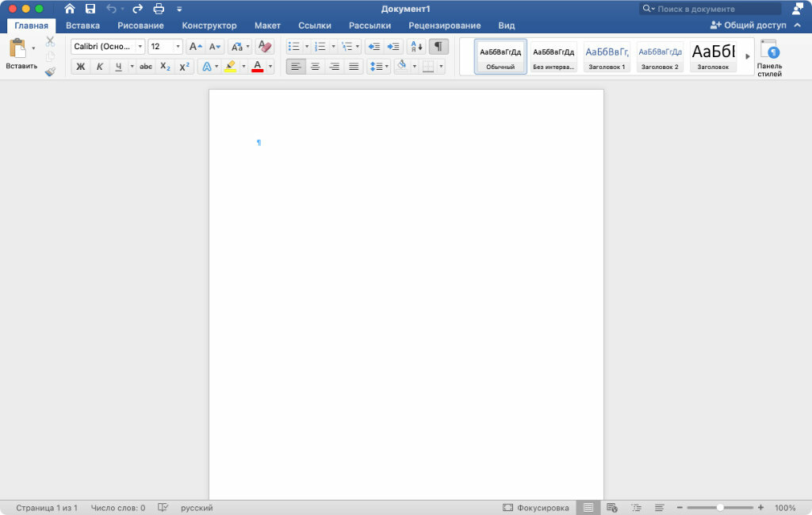Open the Calibri font name dropdown

140,47
